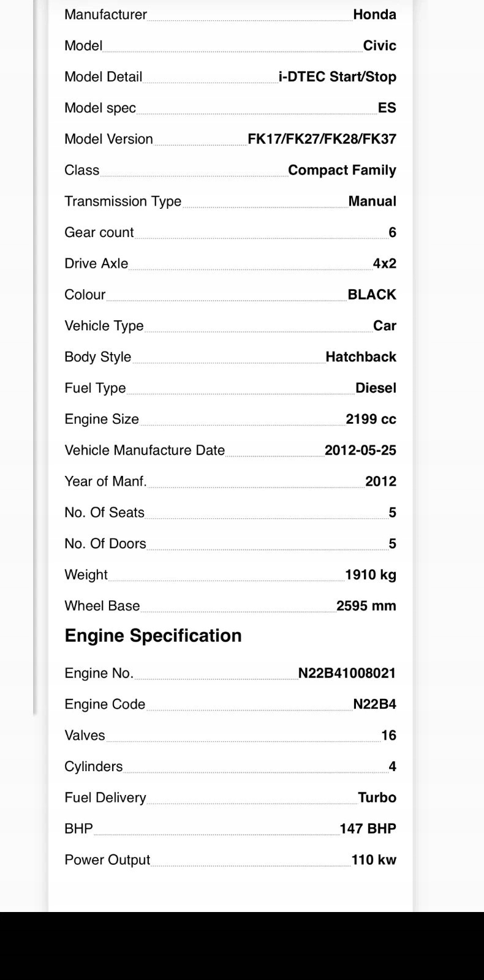Screen dimensions: 484x980
Task: Click the 'Valves' label
Action: click(x=85, y=736)
